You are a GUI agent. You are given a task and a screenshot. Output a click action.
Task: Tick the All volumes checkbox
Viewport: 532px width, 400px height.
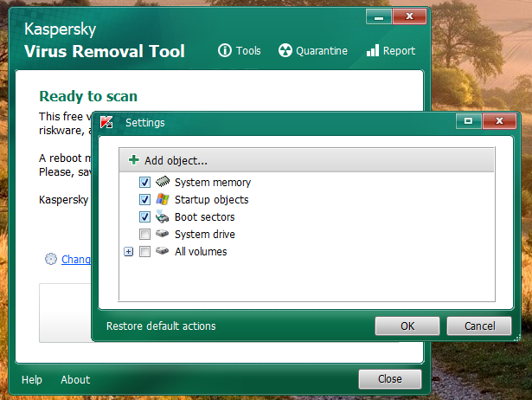click(145, 252)
